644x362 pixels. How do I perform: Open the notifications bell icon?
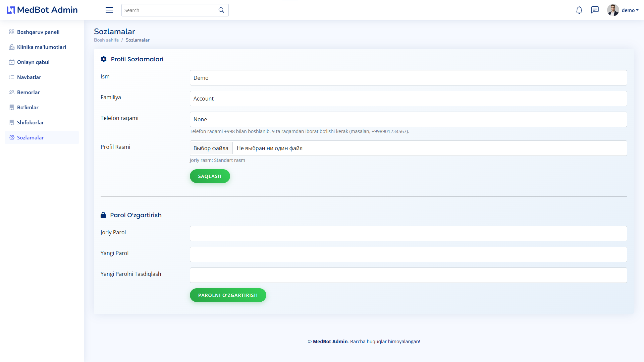click(579, 10)
